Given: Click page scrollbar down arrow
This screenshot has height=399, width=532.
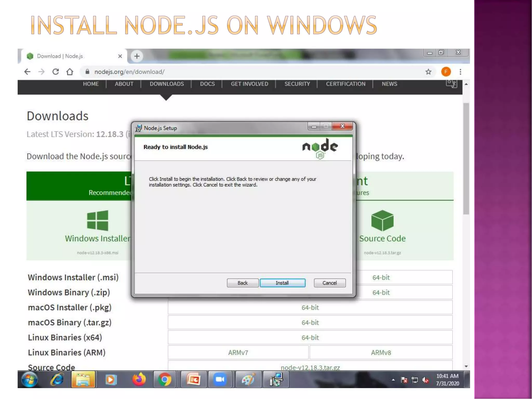Looking at the screenshot, I should [x=466, y=366].
